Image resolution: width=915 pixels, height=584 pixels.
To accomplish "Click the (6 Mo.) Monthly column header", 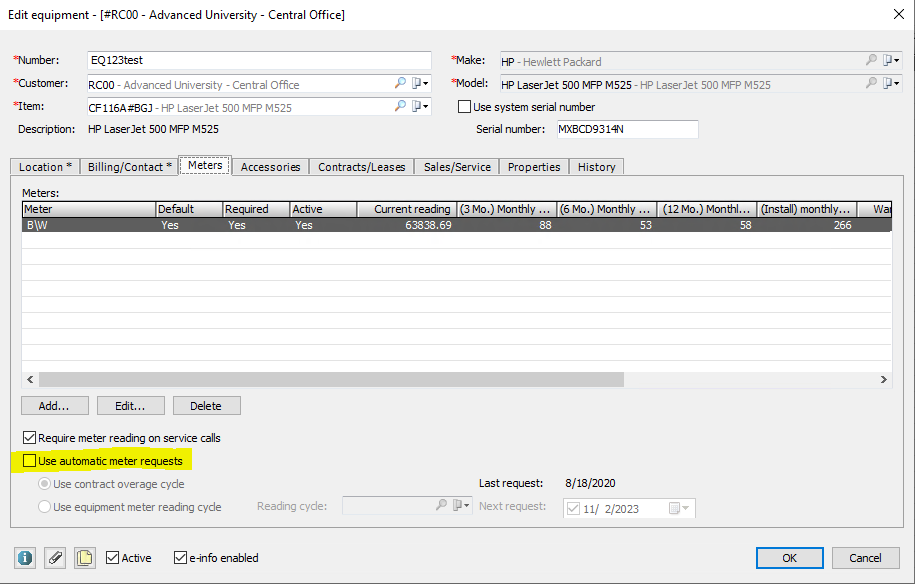I will pyautogui.click(x=607, y=209).
